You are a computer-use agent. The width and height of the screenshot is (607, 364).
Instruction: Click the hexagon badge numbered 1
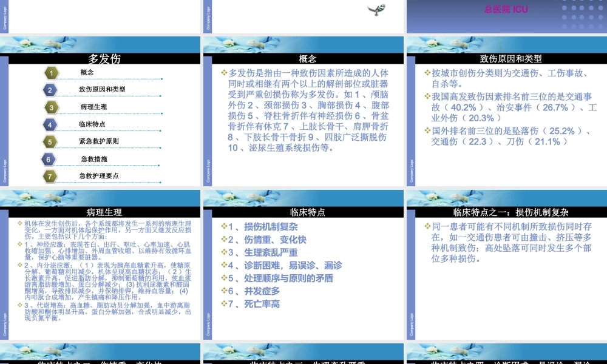(53, 73)
